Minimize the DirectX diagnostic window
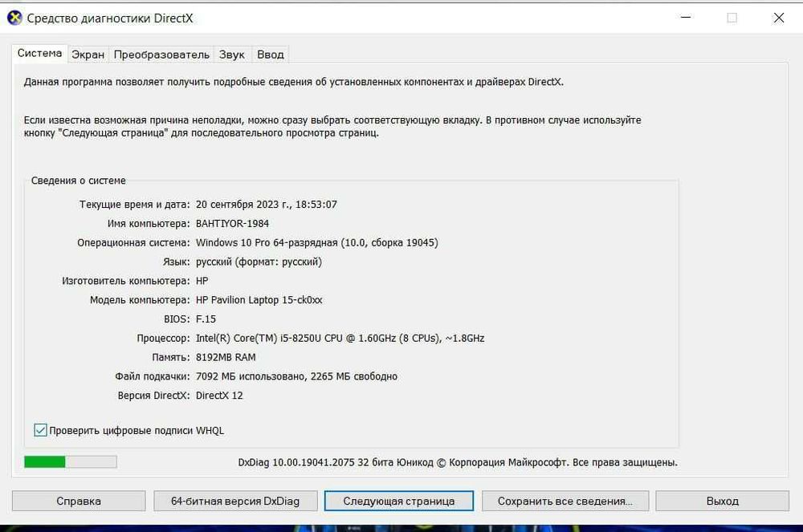Viewport: 803px width, 532px height. [686, 18]
